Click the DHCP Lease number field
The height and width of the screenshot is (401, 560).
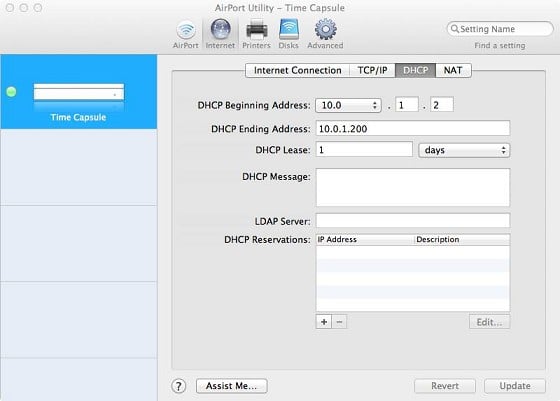point(364,149)
